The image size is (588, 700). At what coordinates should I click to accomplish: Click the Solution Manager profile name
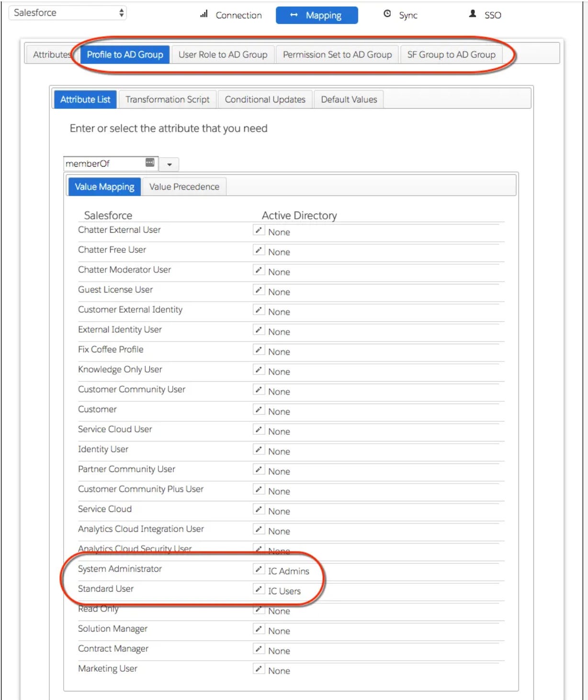(x=113, y=629)
